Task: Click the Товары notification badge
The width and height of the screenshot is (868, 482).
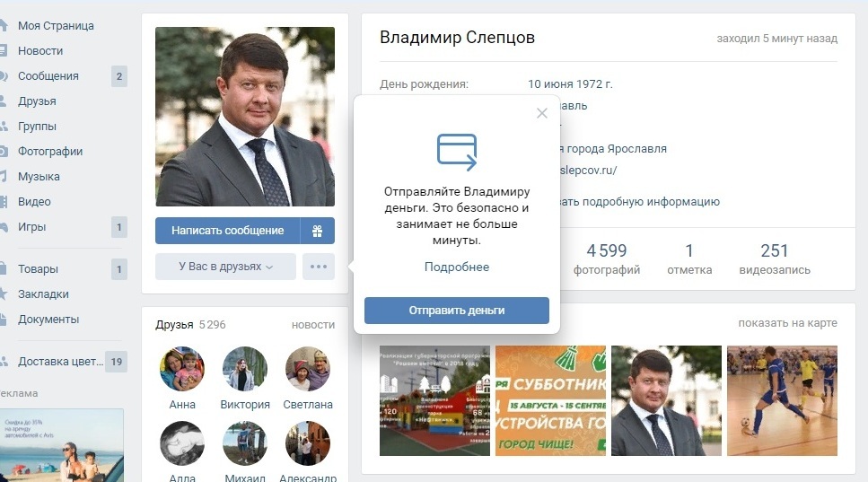Action: [x=119, y=269]
